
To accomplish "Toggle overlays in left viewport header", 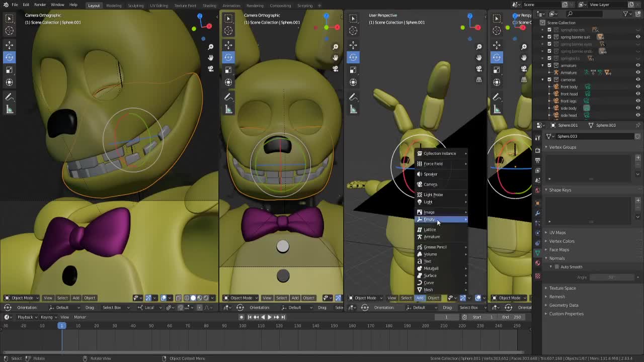I will pyautogui.click(x=164, y=298).
